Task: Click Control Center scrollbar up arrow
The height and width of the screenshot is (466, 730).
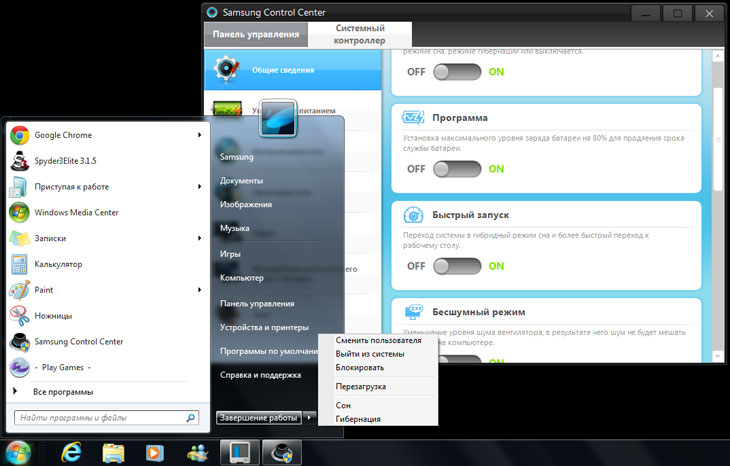Action: tap(717, 56)
